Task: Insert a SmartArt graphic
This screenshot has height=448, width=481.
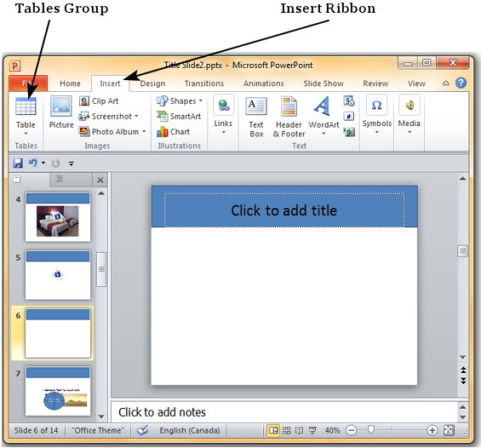Action: coord(179,117)
